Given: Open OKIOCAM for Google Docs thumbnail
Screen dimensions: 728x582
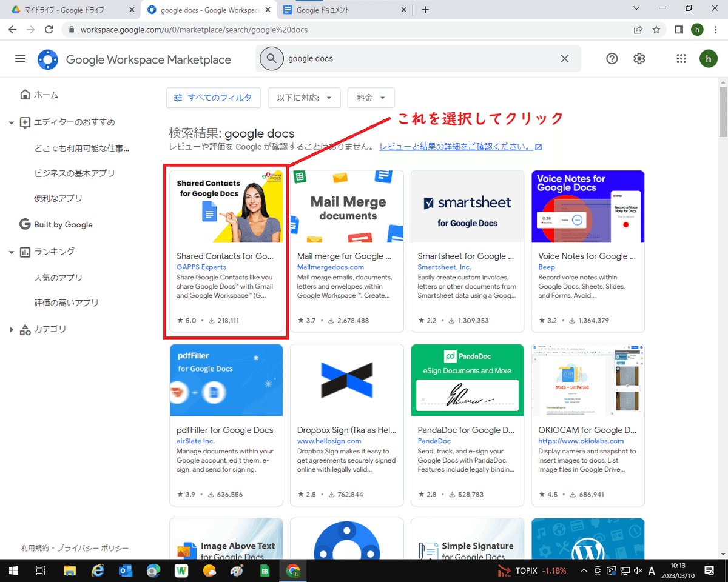Looking at the screenshot, I should click(588, 380).
